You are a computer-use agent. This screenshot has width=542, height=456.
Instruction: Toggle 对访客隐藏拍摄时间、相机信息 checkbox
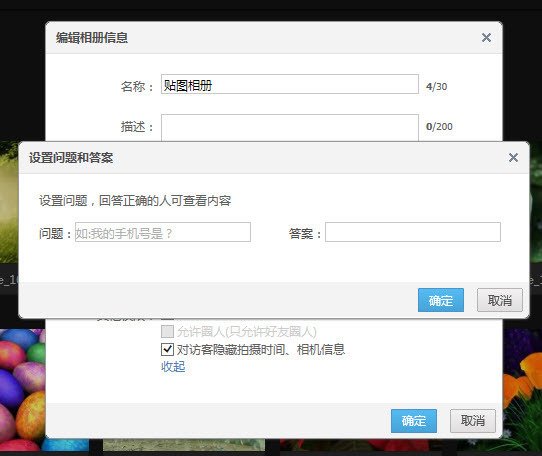pos(167,349)
